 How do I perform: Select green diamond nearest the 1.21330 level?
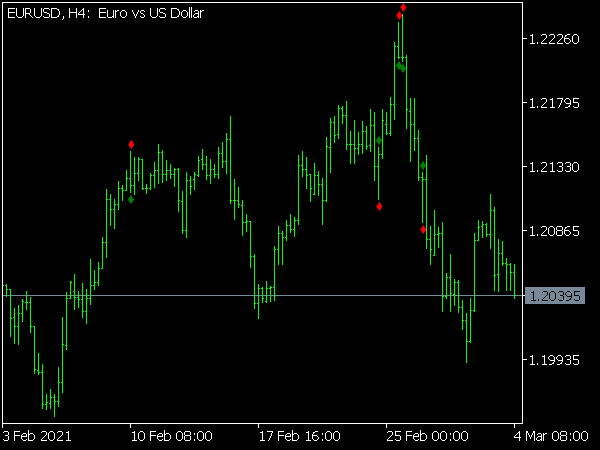coord(423,166)
